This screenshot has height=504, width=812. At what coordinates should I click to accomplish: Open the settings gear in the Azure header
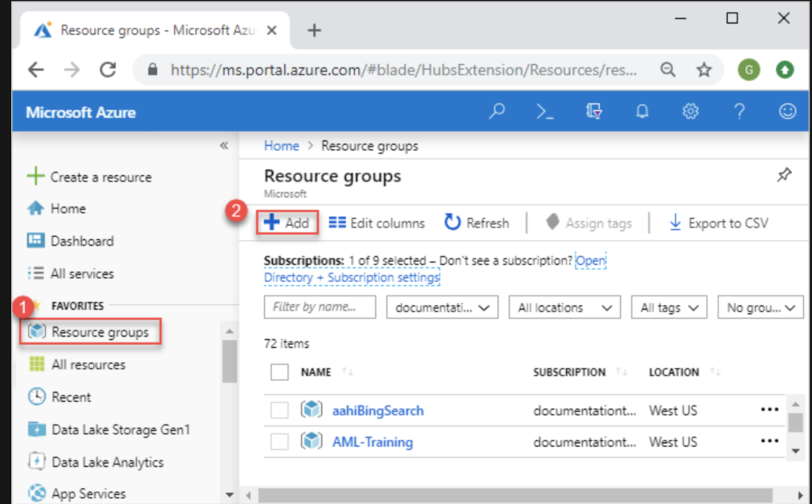(x=691, y=111)
